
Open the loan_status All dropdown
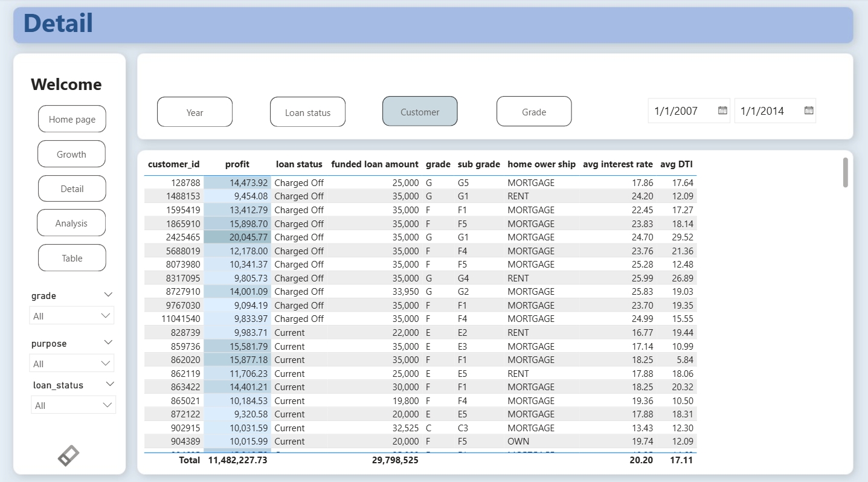[x=73, y=405]
